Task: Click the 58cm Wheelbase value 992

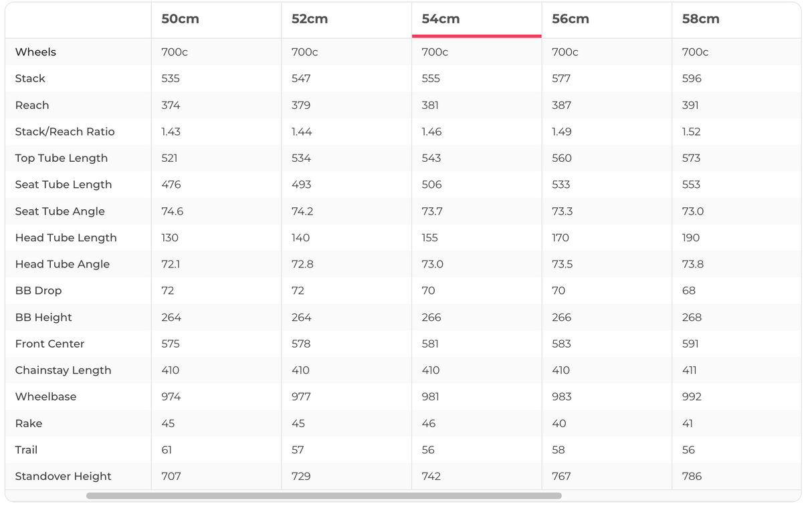Action: coord(692,397)
